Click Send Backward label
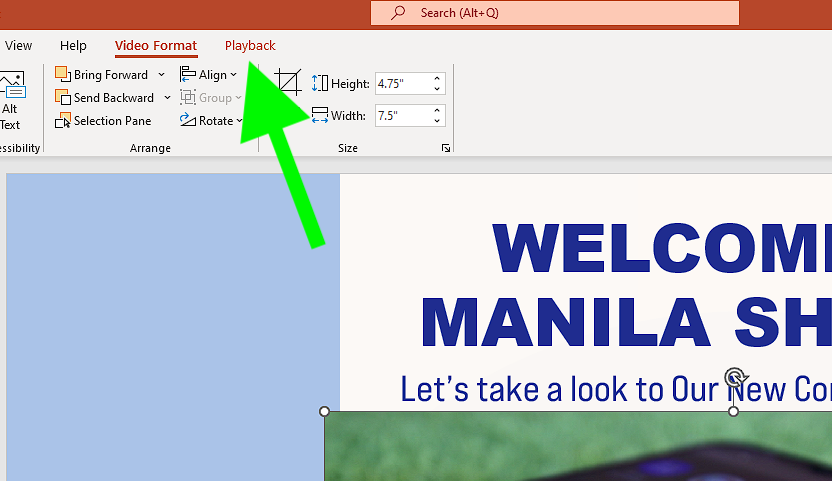 click(114, 98)
